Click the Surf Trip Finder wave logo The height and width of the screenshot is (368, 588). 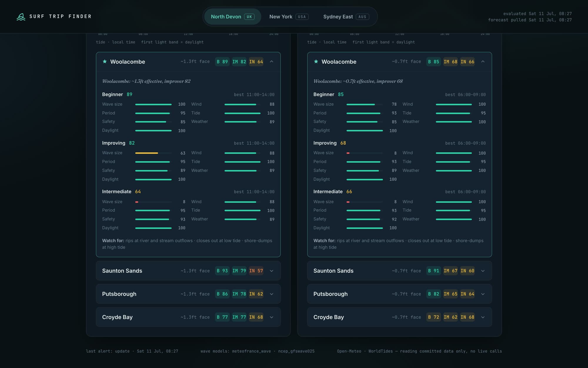21,17
